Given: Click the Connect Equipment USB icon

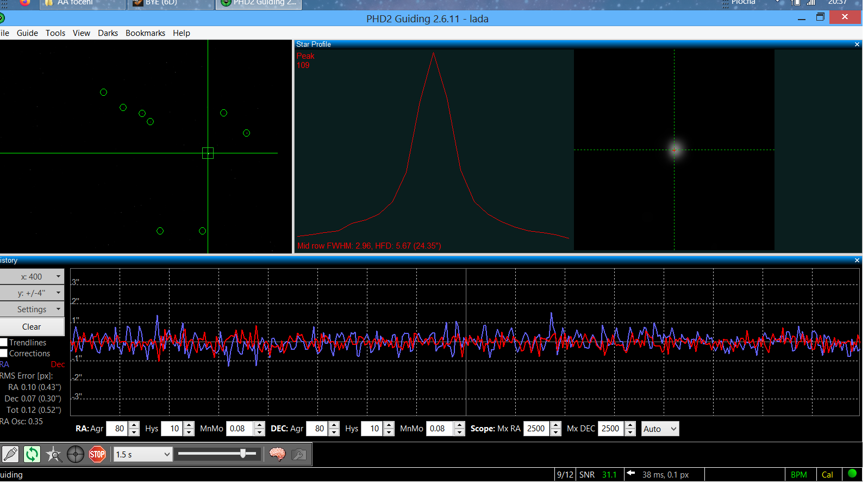Looking at the screenshot, I should pos(10,454).
